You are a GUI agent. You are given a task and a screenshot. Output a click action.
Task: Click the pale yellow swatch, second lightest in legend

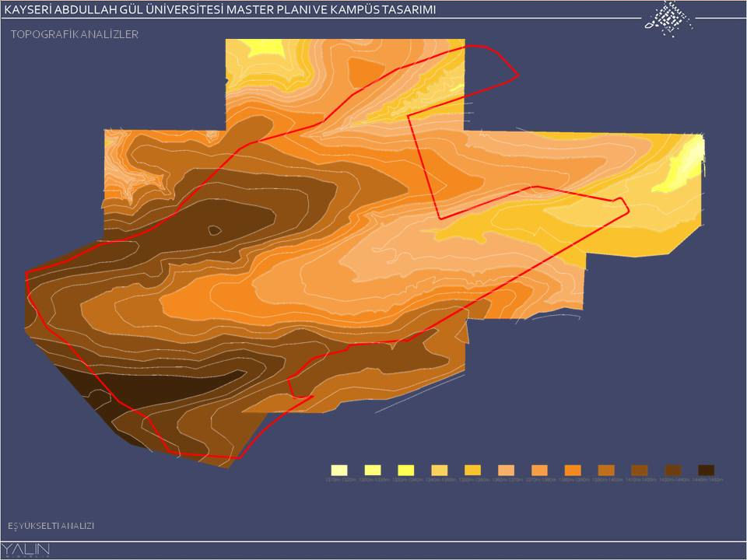[x=372, y=470]
